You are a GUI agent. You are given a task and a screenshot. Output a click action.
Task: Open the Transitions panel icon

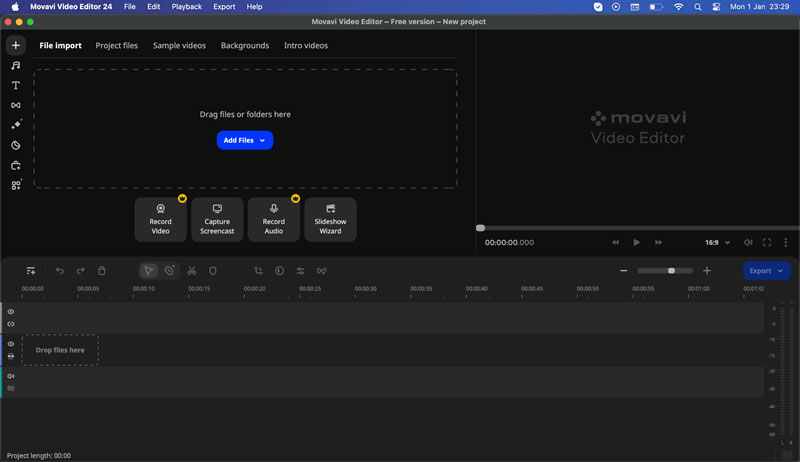[x=16, y=105]
